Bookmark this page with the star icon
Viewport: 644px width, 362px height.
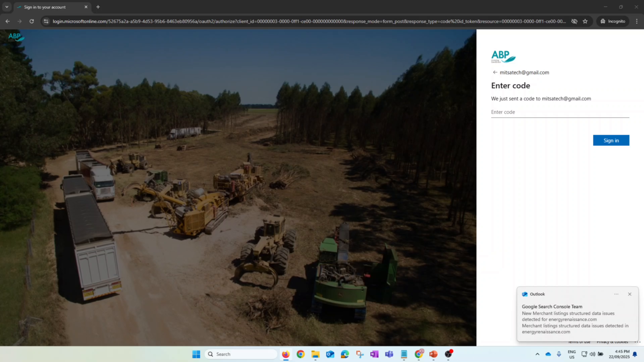[585, 21]
